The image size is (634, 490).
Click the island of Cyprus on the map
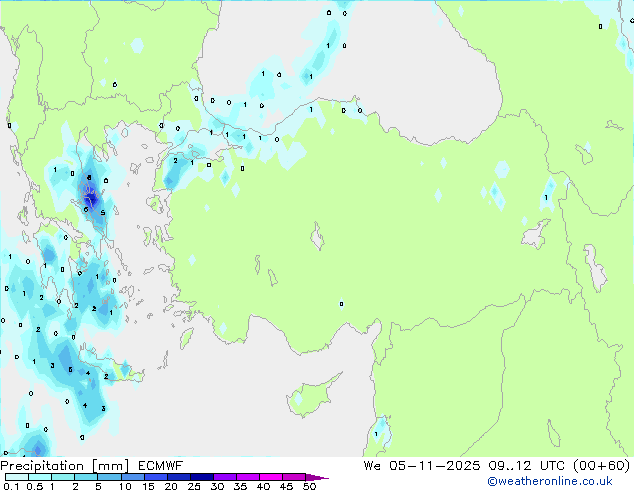click(x=312, y=397)
